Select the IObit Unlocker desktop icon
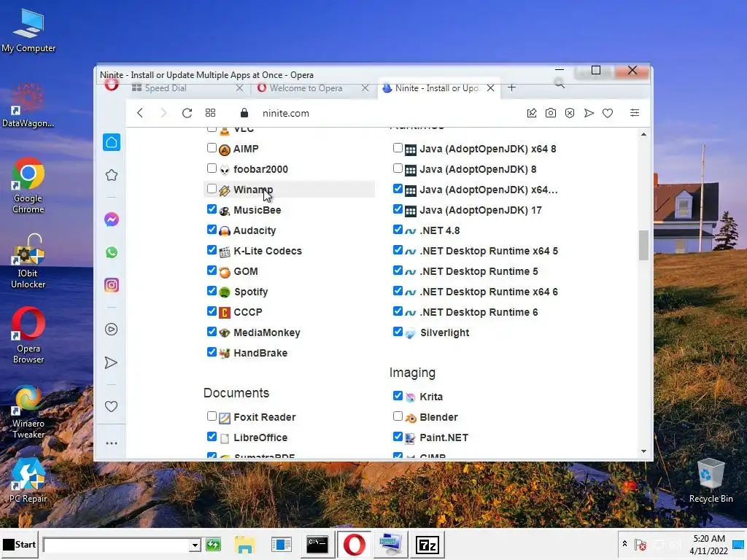Viewport: 747px width, 560px height. pyautogui.click(x=28, y=262)
